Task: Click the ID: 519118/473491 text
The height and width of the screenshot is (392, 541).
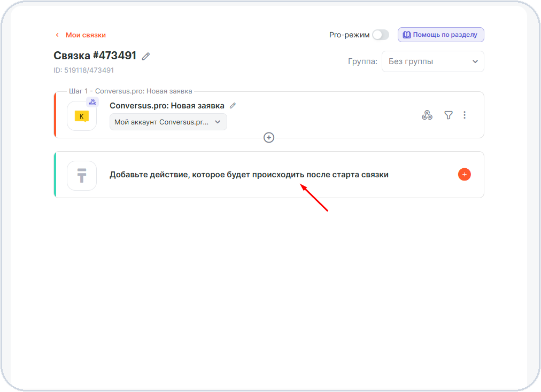Action: pyautogui.click(x=83, y=70)
